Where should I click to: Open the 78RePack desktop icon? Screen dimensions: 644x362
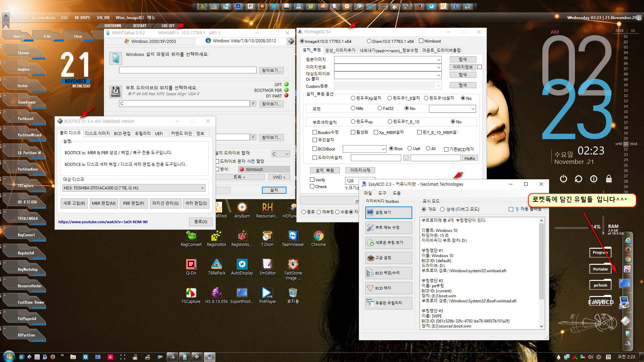216,267
